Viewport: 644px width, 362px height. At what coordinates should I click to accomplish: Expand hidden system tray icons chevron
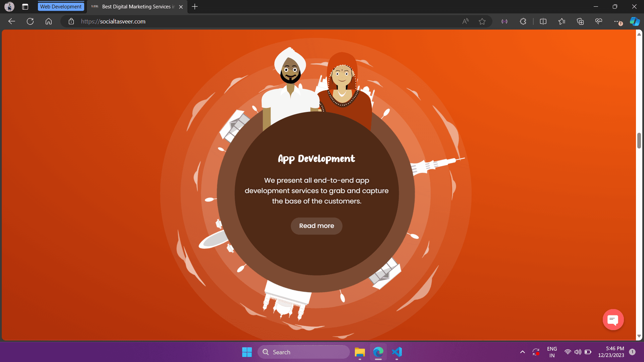(x=522, y=352)
